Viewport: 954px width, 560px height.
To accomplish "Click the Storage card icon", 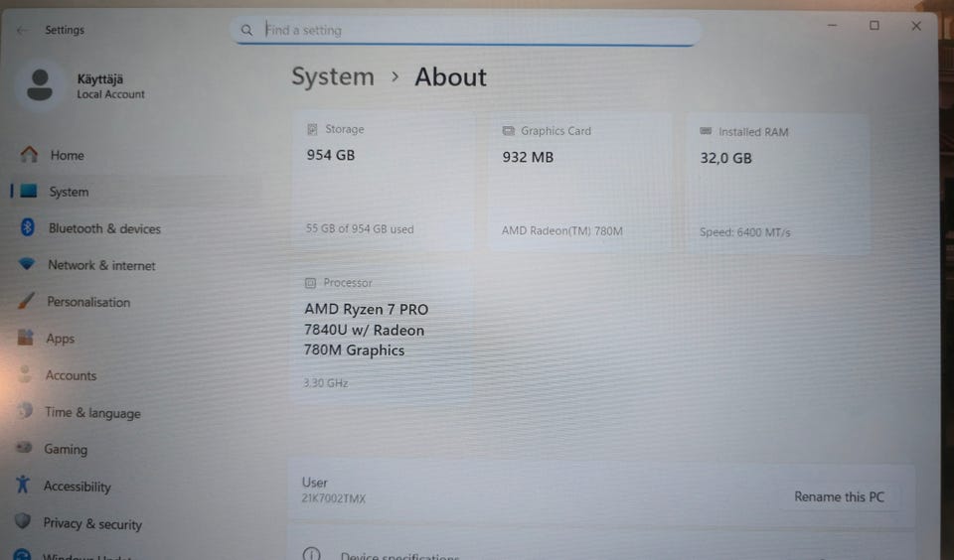I will pyautogui.click(x=312, y=129).
